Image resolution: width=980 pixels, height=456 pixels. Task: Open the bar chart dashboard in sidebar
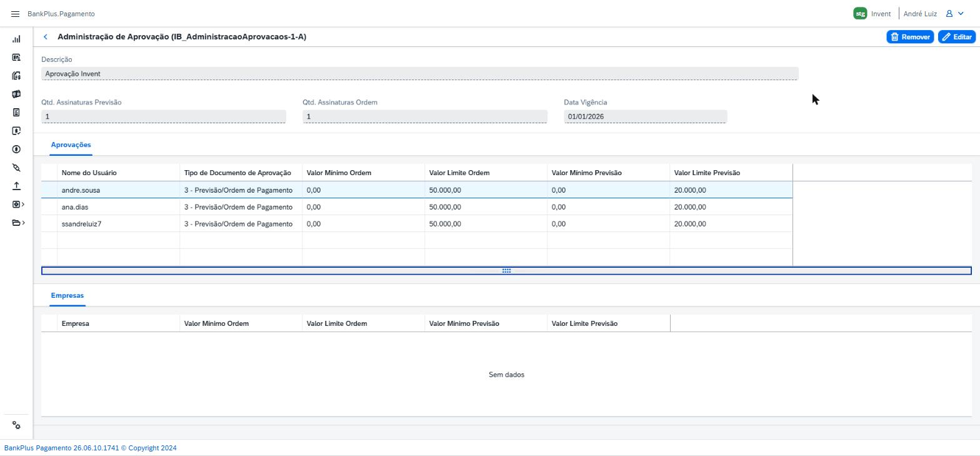point(16,39)
